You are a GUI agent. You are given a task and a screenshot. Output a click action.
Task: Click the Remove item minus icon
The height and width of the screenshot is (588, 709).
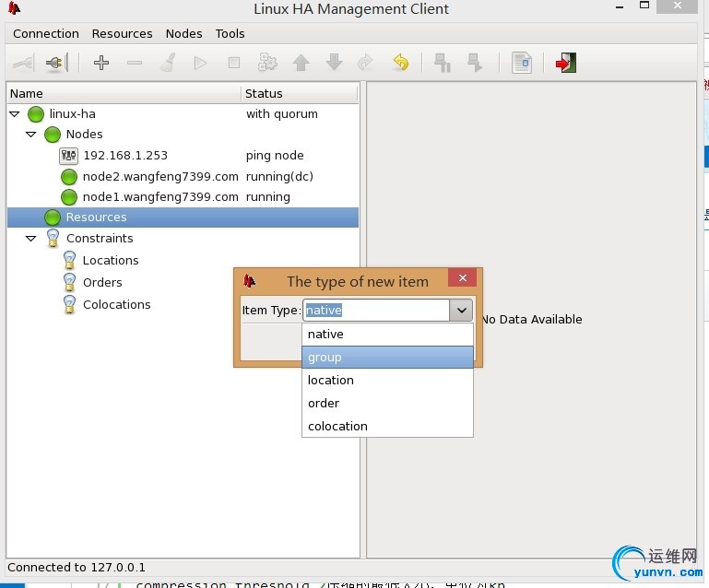135,63
